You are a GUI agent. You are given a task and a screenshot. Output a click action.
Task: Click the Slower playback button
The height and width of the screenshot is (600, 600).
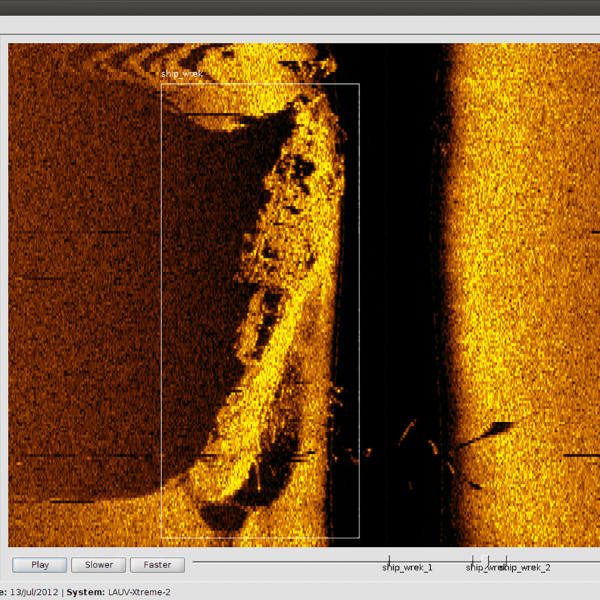tap(98, 565)
